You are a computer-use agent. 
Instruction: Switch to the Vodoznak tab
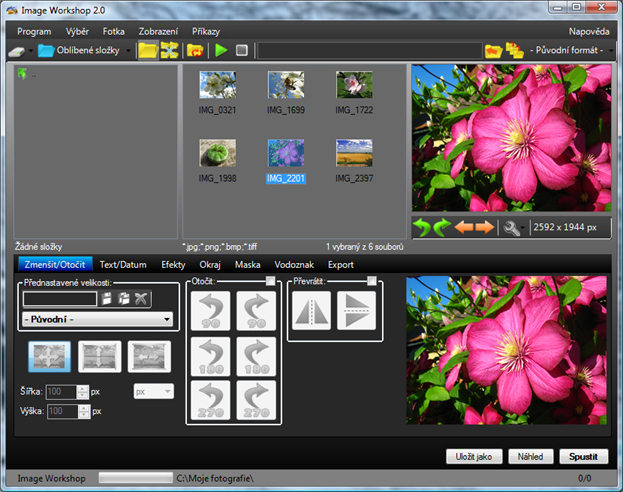click(x=295, y=265)
